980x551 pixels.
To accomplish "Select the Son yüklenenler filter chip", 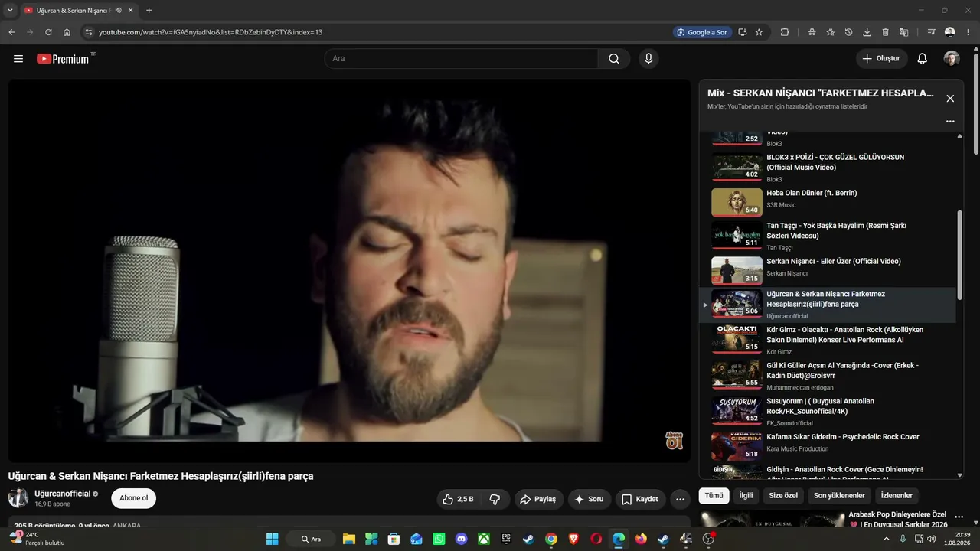I will click(x=839, y=496).
